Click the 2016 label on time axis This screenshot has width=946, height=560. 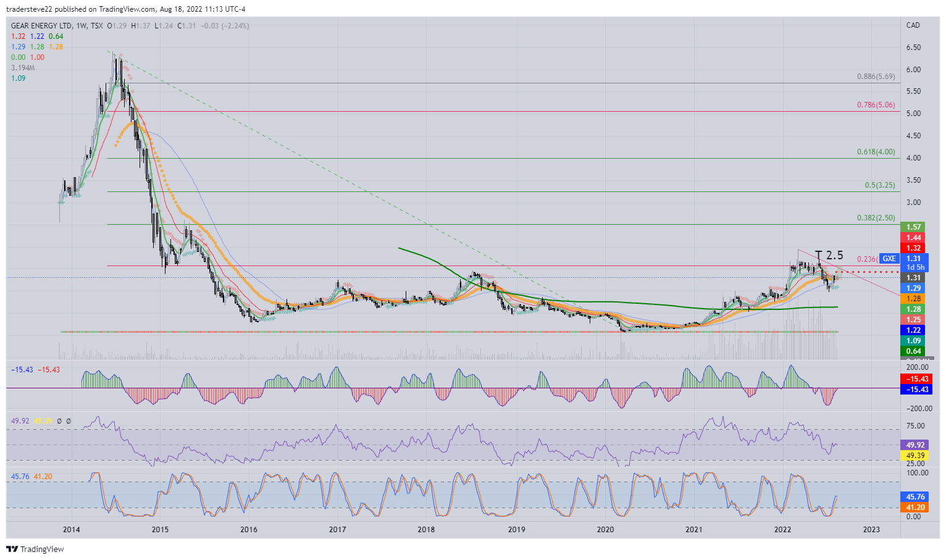pyautogui.click(x=249, y=530)
